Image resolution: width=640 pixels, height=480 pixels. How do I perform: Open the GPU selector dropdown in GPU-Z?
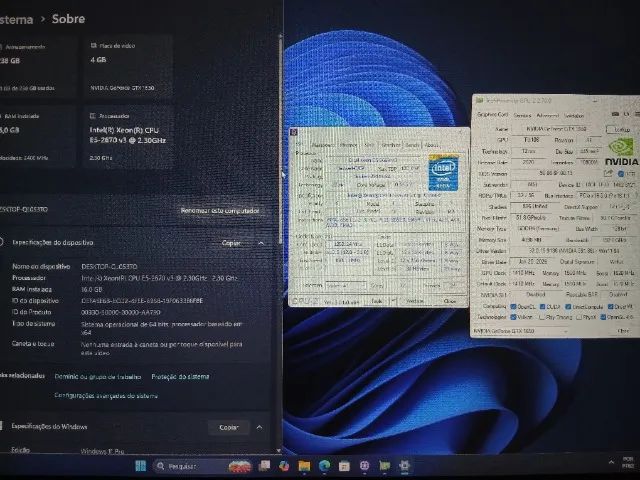point(520,331)
